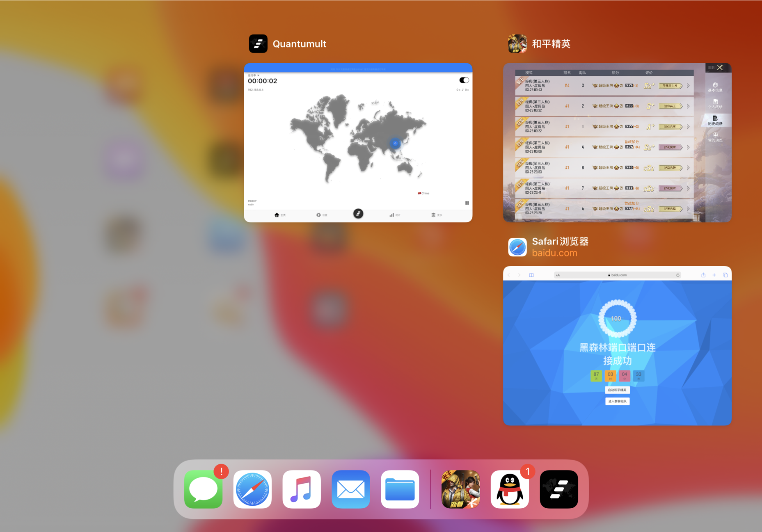
Task: Click the pink 04 分 countdown box
Action: click(625, 376)
